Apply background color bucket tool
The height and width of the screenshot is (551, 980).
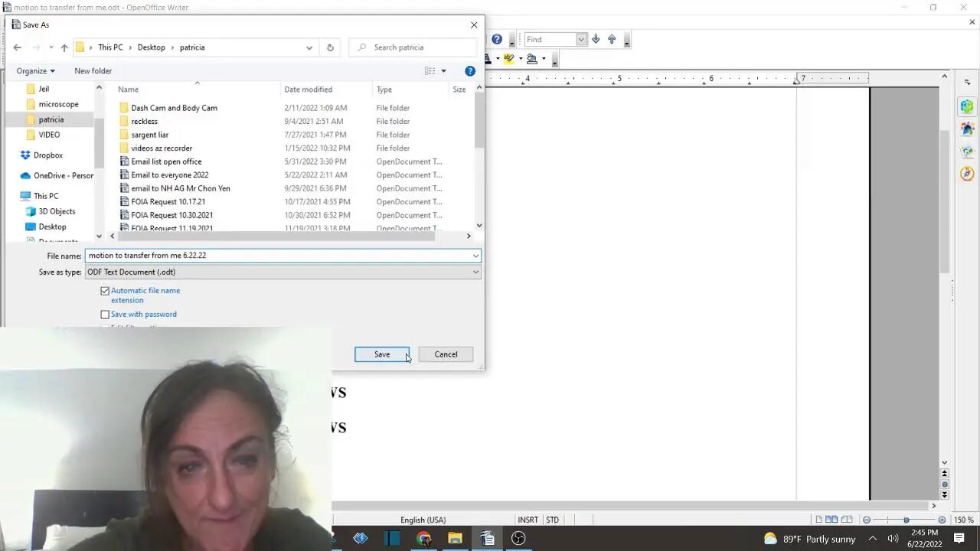(x=531, y=59)
